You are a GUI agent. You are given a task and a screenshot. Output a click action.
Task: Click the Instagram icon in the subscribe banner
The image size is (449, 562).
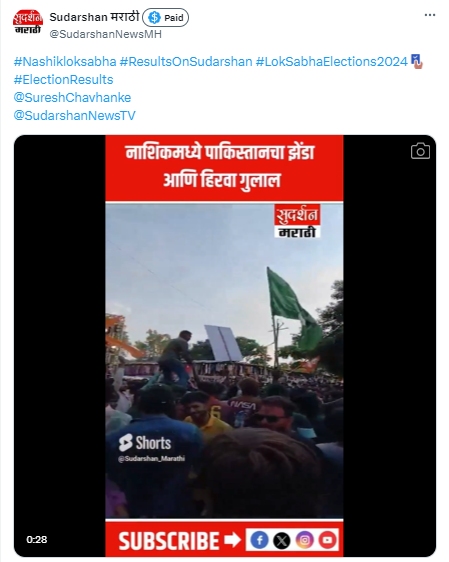[305, 540]
